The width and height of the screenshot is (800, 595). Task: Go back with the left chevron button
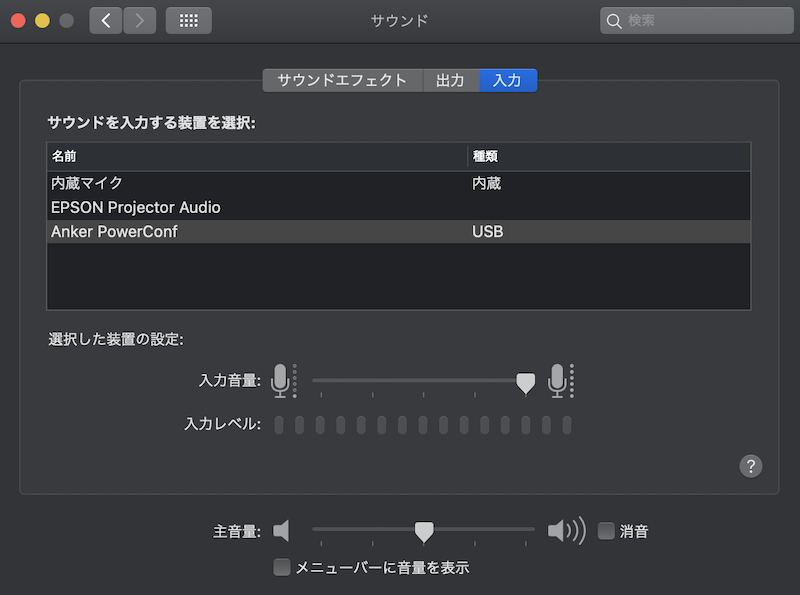[106, 20]
